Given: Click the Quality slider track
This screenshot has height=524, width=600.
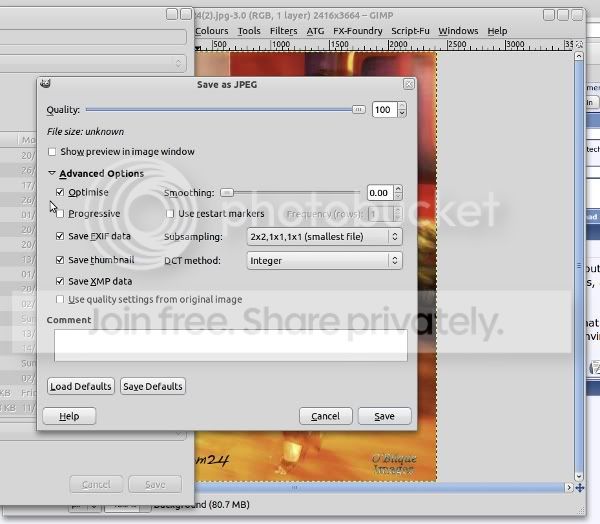Looking at the screenshot, I should [x=220, y=110].
